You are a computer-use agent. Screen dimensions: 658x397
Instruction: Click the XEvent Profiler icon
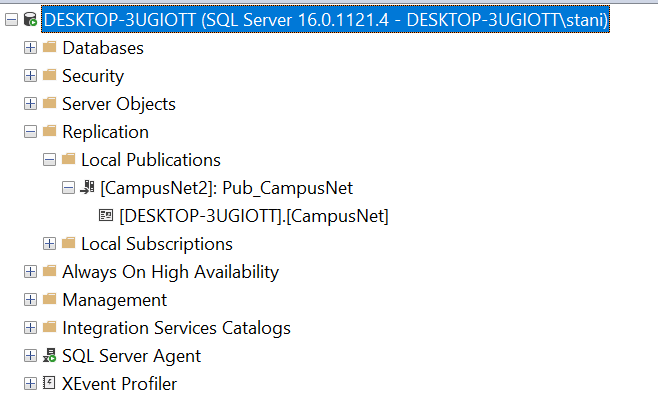point(49,383)
